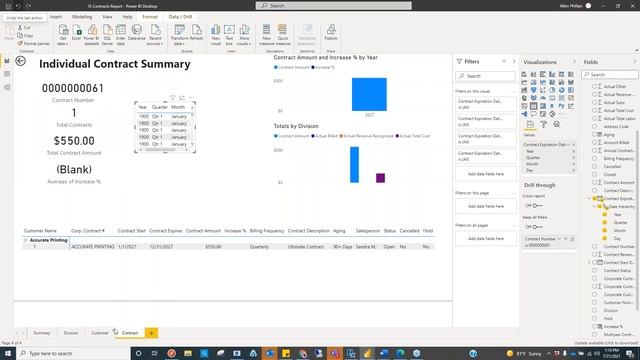Toggle Keep all filters switch

point(537,227)
